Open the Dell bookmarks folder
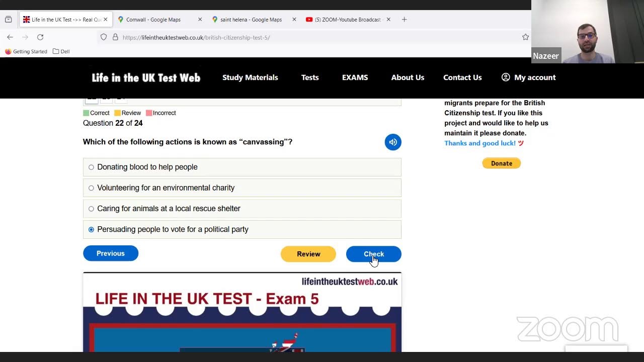The height and width of the screenshot is (362, 644). coord(61,51)
